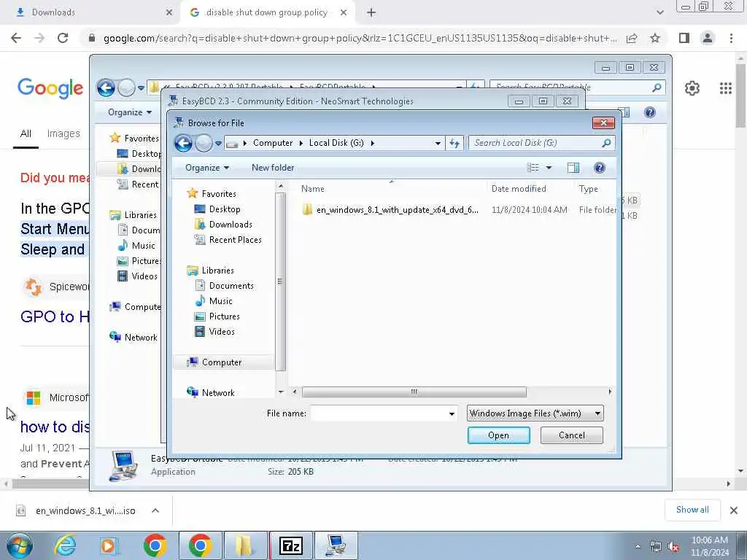Click the file list horizontal scrollbar
The image size is (747, 560).
tap(414, 392)
